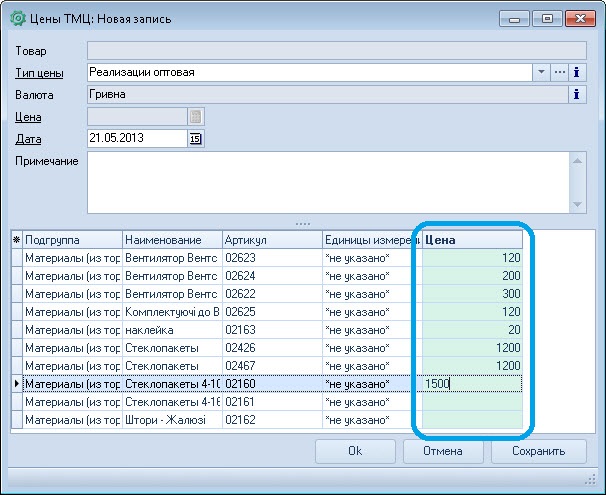Screen dimensions: 606x495
Task: Click the empty price cell for Штори - Жалюзі
Action: pyautogui.click(x=472, y=420)
